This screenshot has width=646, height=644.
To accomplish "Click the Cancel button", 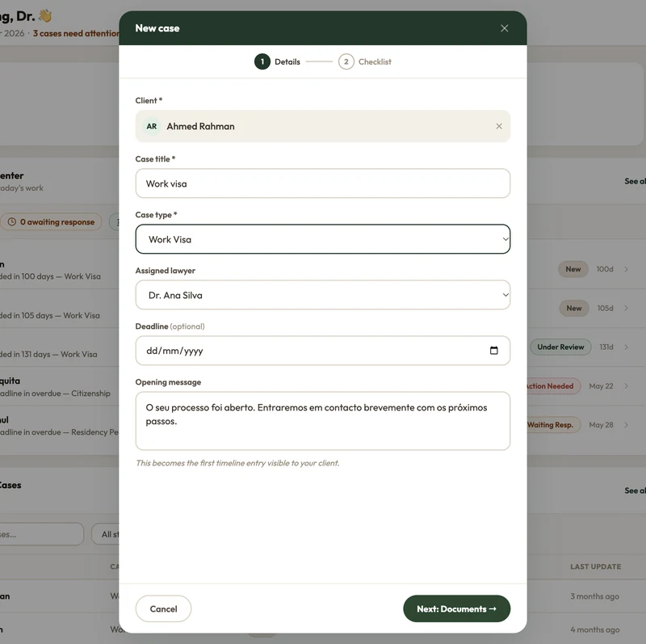I will (163, 608).
